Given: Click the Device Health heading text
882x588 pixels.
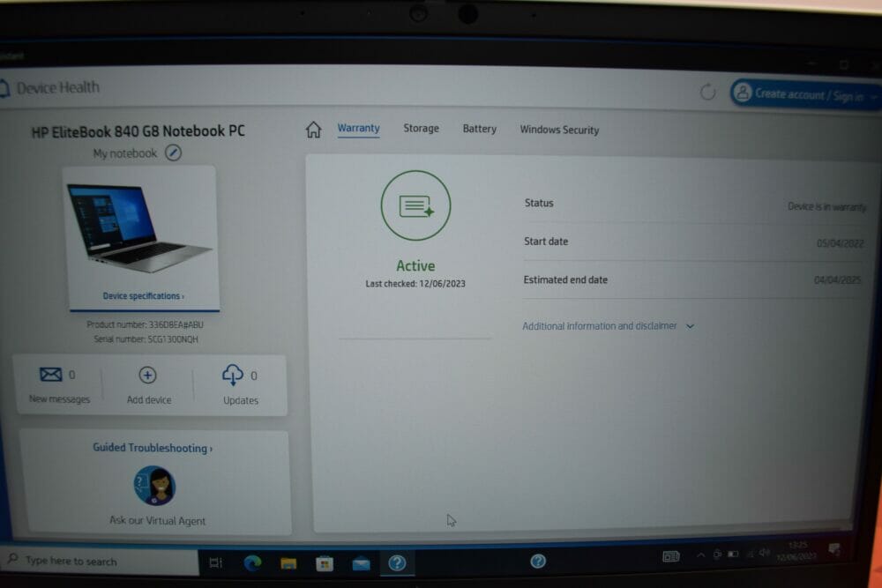Looking at the screenshot, I should [58, 87].
